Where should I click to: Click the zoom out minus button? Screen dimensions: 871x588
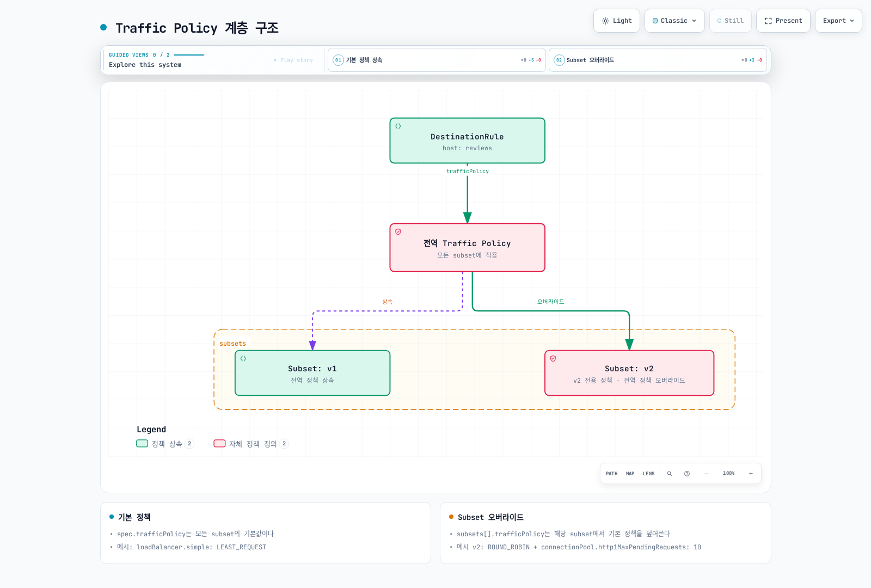tap(707, 474)
